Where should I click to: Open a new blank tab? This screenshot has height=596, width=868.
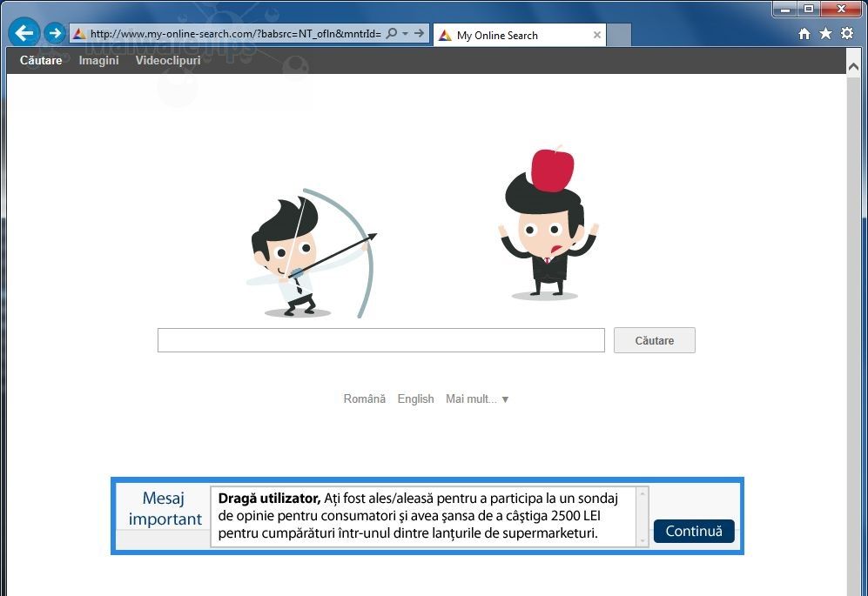(x=619, y=35)
